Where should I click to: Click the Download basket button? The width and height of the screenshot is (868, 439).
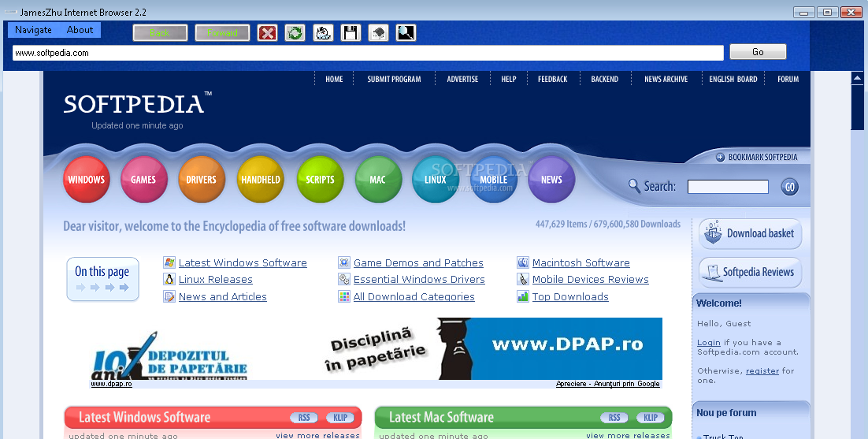click(x=750, y=233)
